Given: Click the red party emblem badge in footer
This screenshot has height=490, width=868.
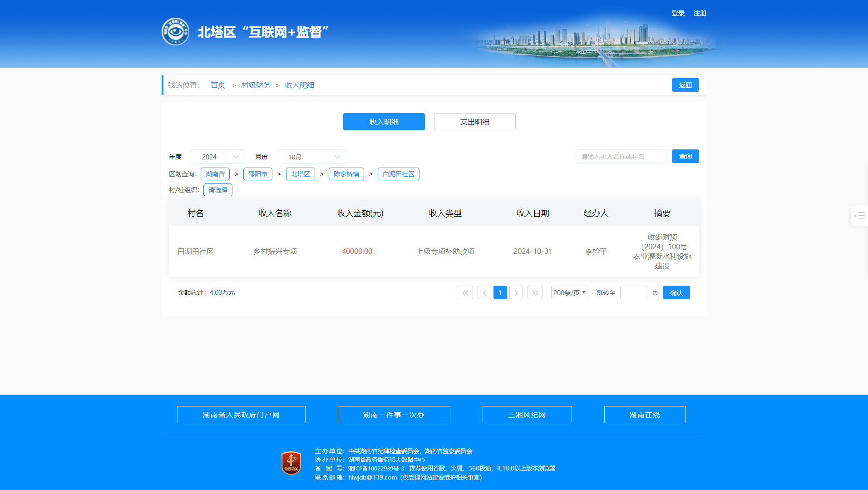Looking at the screenshot, I should 291,463.
